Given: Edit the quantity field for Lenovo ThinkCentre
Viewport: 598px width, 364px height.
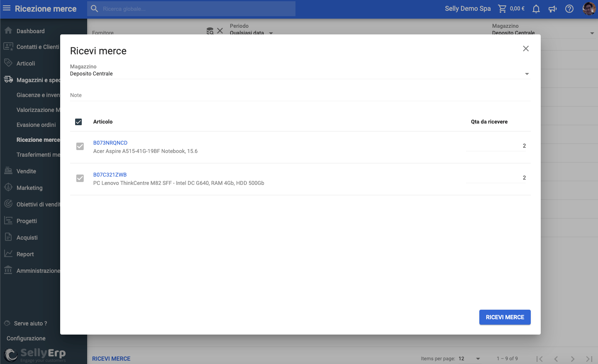Looking at the screenshot, I should (496, 178).
